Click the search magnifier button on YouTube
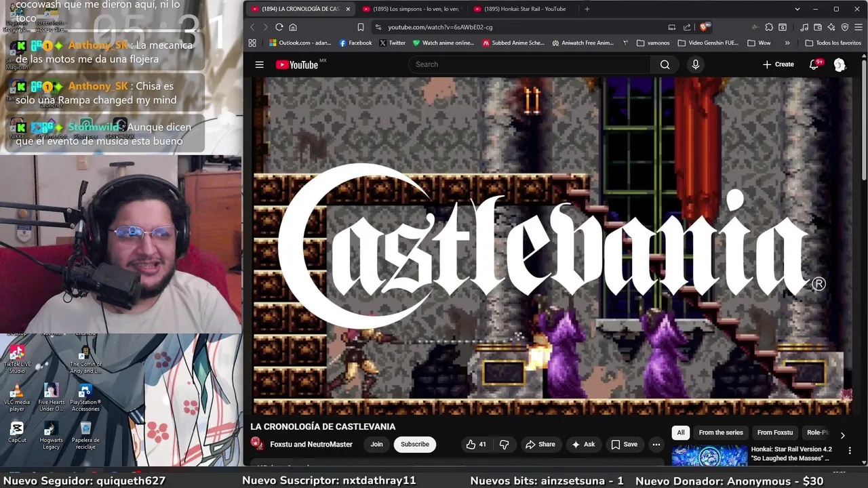This screenshot has width=868, height=488. coord(665,64)
